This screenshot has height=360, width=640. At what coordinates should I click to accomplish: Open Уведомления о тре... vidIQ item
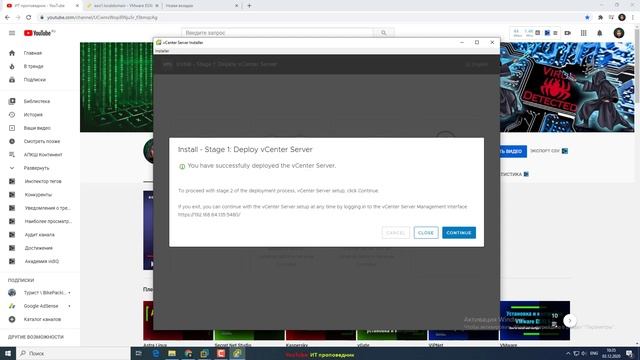pyautogui.click(x=47, y=208)
